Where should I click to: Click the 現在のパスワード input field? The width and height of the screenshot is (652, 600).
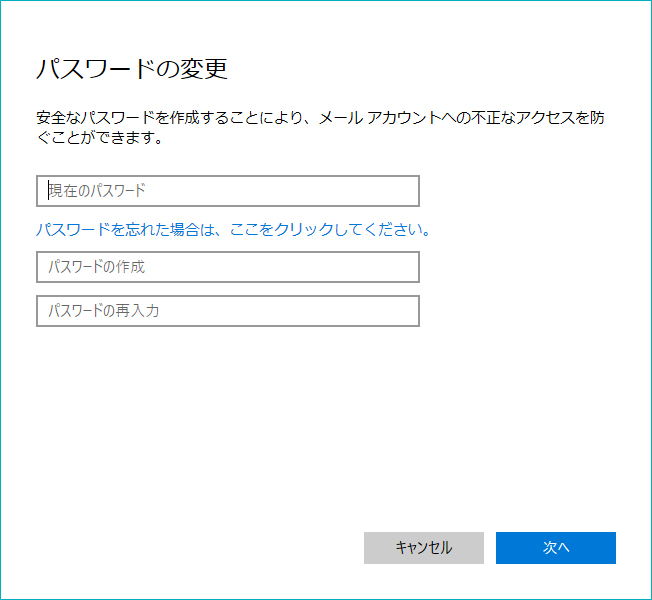[227, 191]
